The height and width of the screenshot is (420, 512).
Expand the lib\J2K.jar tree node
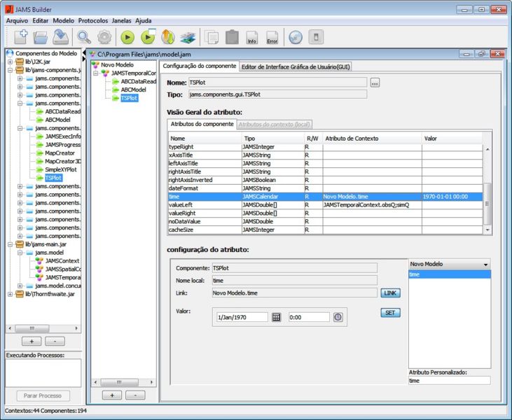point(11,62)
